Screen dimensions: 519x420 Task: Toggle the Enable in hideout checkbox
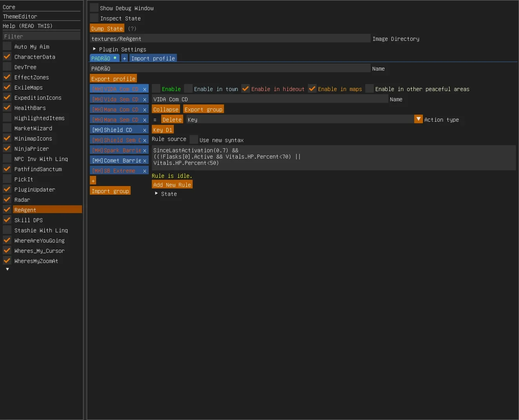click(x=246, y=89)
